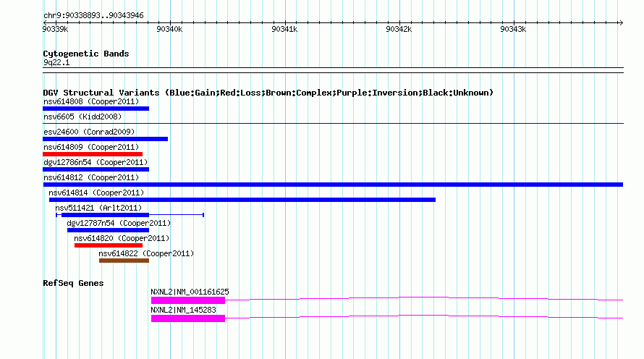Screen dimensions: 644x359
Task: Open the NXNL2|NM_001161625 gene label
Action: 190,292
